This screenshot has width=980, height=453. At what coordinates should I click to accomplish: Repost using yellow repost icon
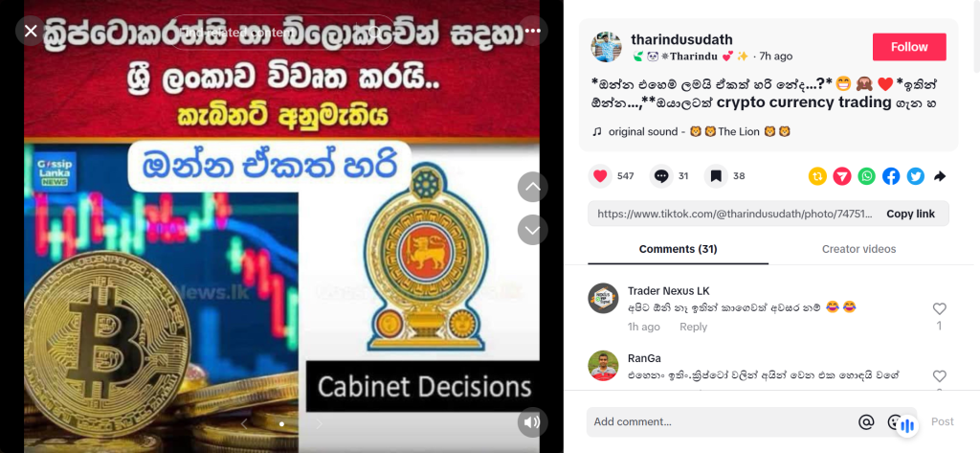click(817, 176)
